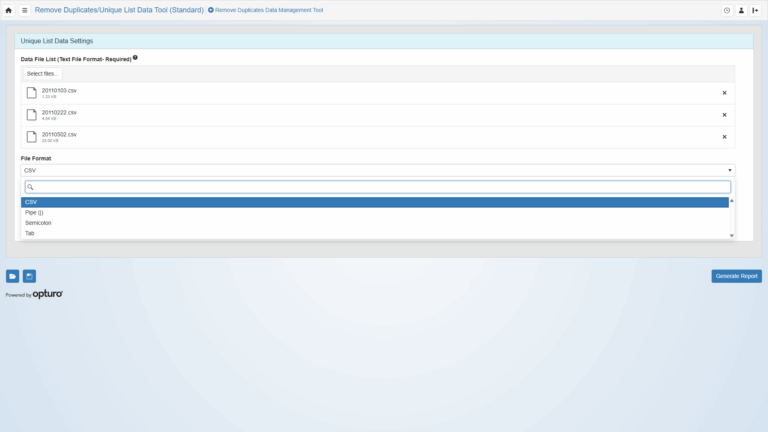
Task: Click the Generate Report button
Action: (736, 276)
